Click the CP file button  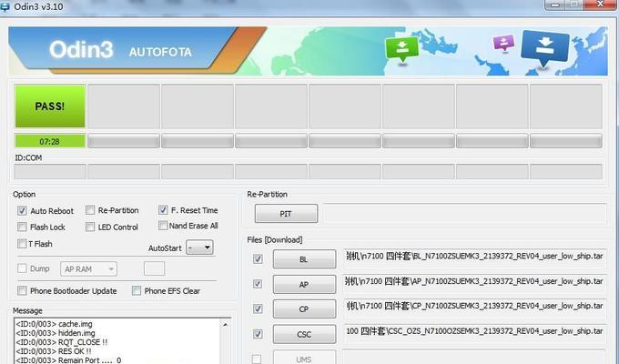(304, 309)
